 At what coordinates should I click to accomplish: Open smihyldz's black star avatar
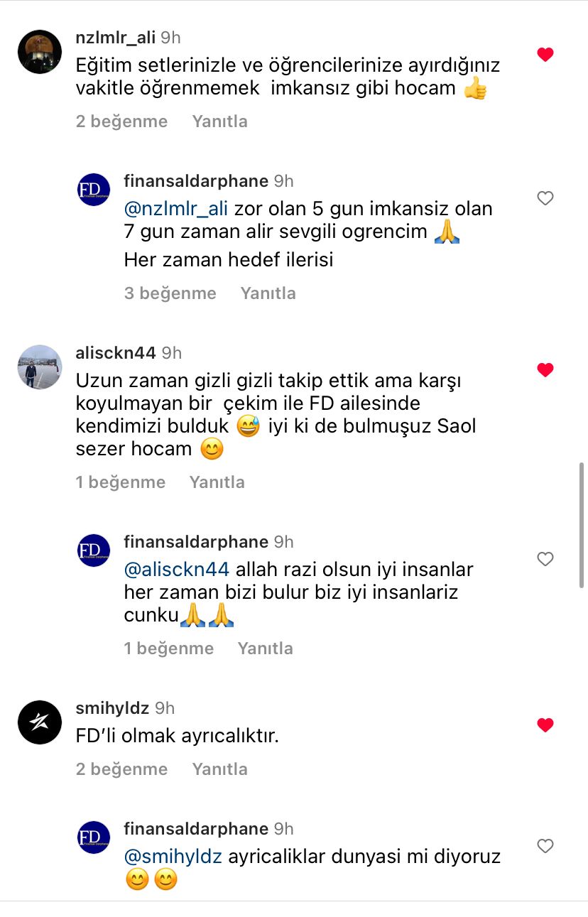pos(40,722)
